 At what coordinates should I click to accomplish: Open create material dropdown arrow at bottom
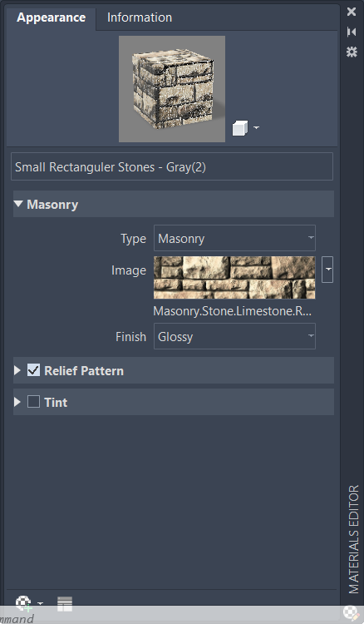tap(40, 603)
